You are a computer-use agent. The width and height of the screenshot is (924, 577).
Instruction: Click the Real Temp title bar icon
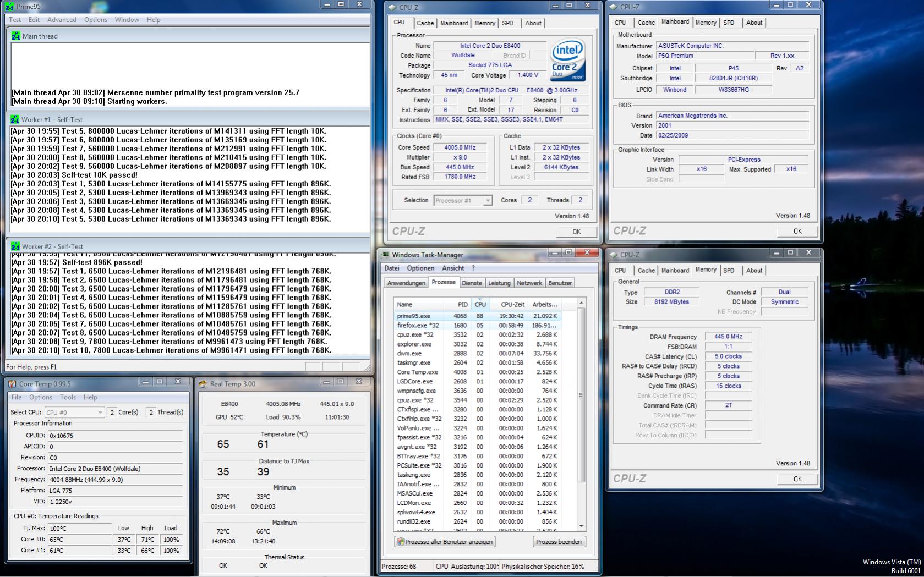coord(203,384)
